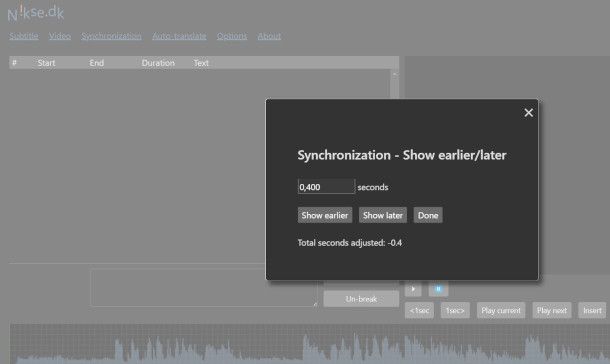Close the Synchronization dialog with the X
Viewport: 610px width, 364px height.
click(528, 113)
